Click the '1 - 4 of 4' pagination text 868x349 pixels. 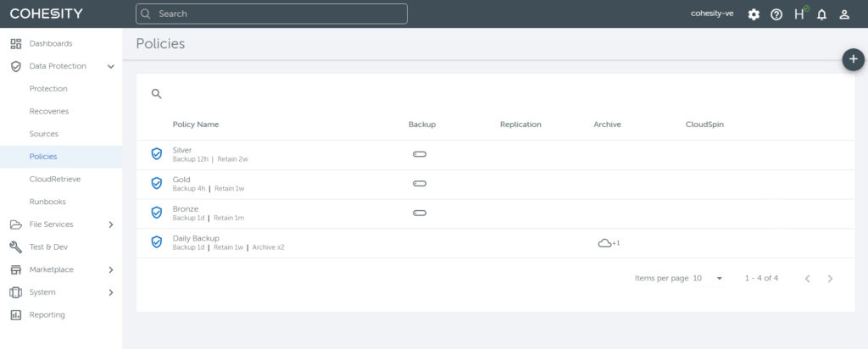(761, 278)
